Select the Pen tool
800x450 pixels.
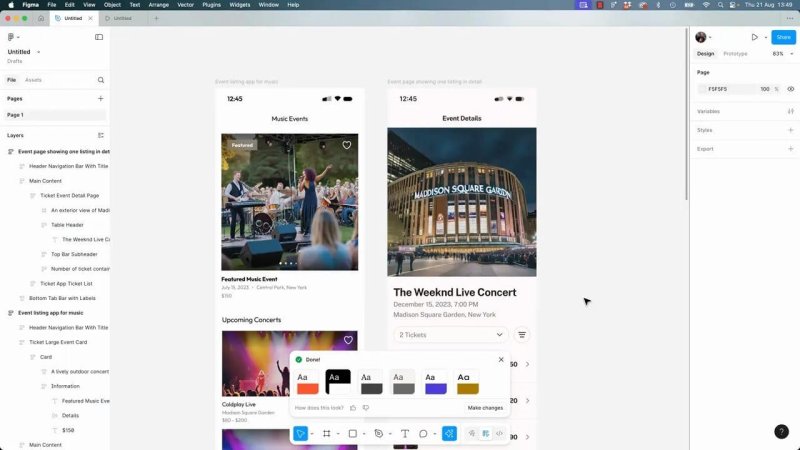379,434
